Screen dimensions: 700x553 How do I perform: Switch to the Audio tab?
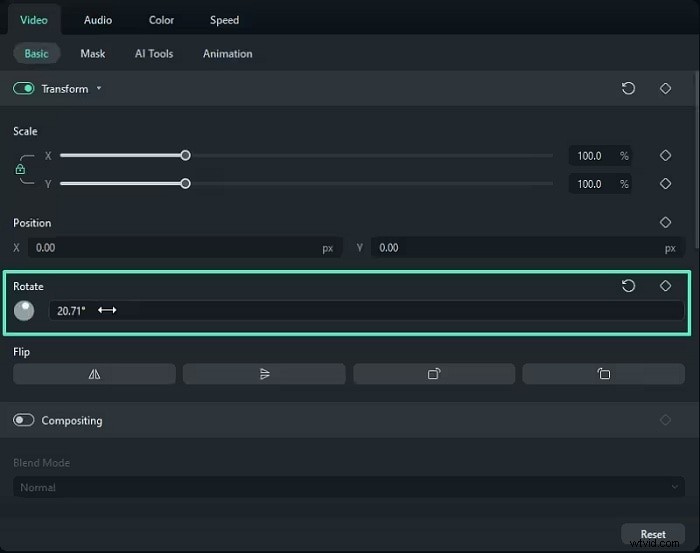click(x=98, y=20)
